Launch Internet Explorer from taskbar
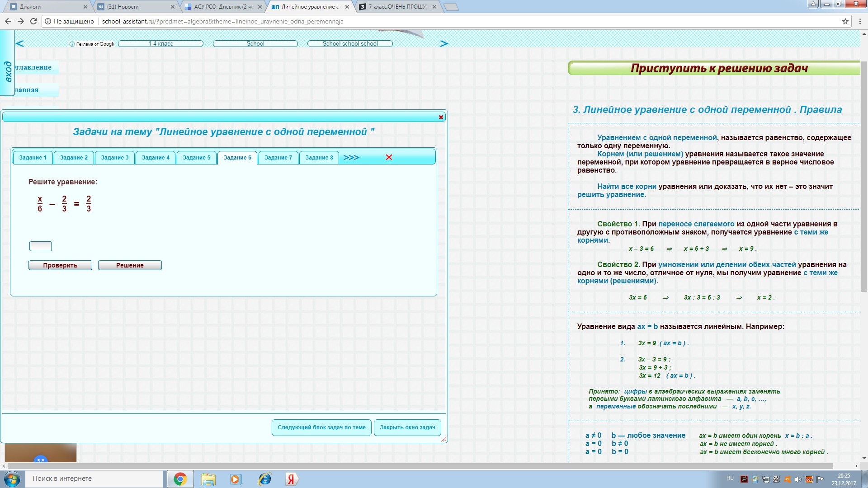This screenshot has width=868, height=488. [x=264, y=479]
